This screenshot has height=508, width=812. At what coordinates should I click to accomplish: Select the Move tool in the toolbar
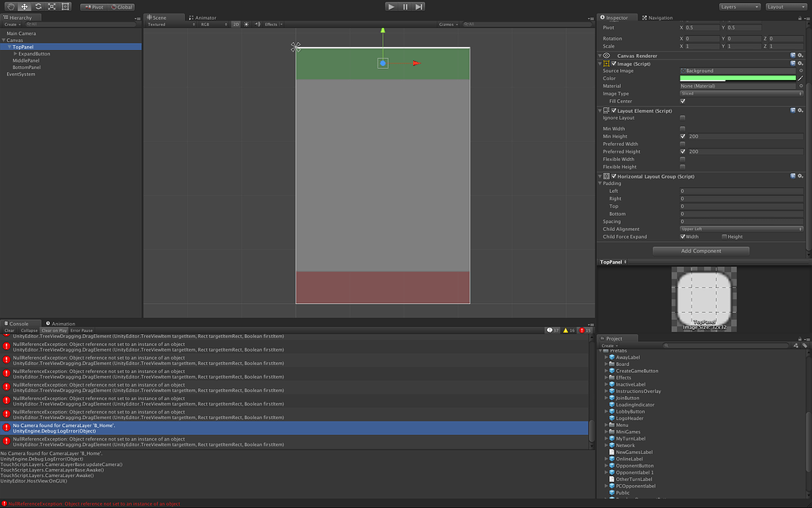point(23,6)
